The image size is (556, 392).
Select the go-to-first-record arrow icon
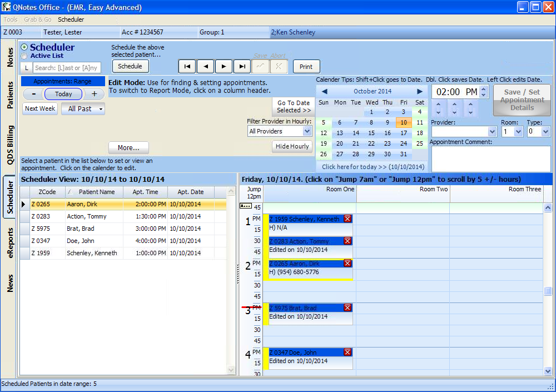pyautogui.click(x=187, y=66)
